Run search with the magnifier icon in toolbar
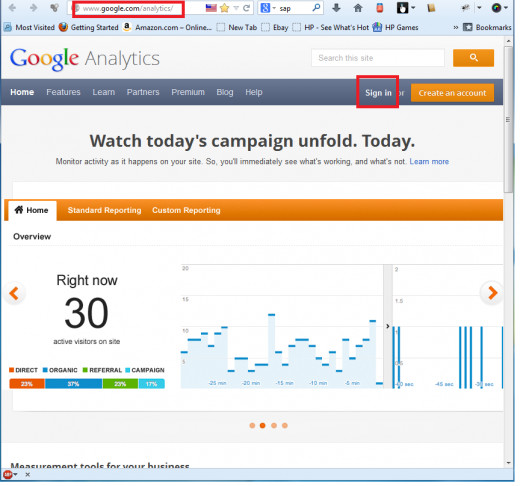Viewport: 520px width, 486px height. (x=316, y=8)
